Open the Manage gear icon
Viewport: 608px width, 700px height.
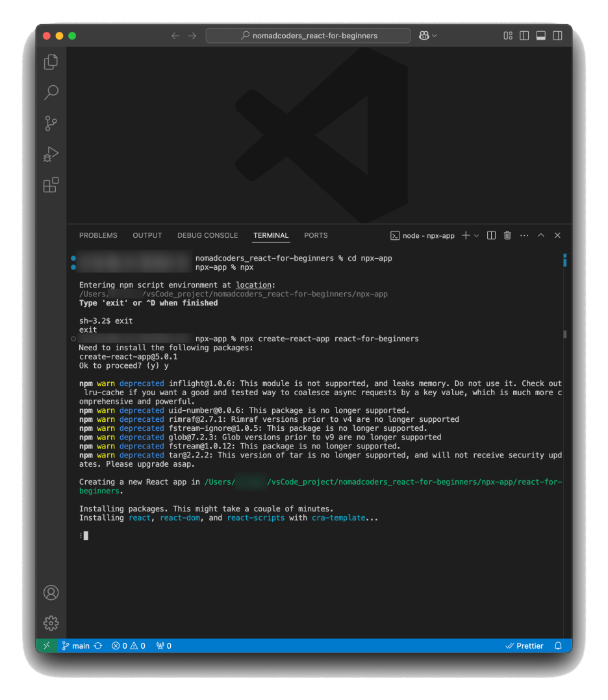pyautogui.click(x=51, y=623)
